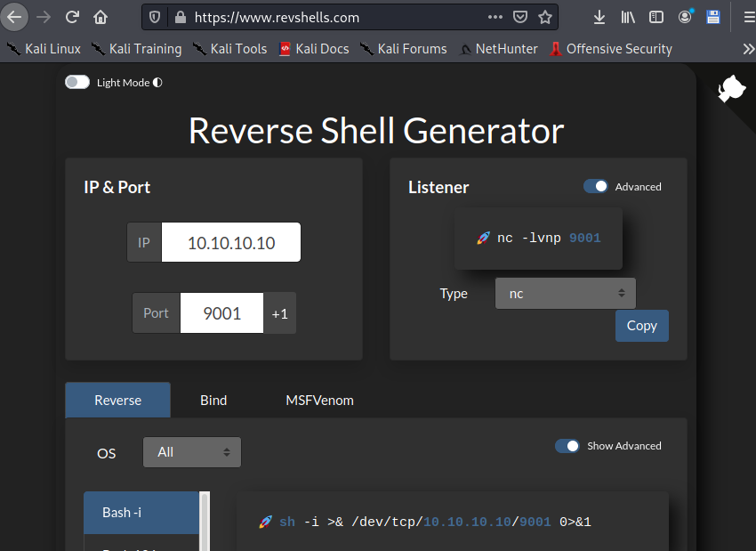Open the Kali Docs bookmark

click(314, 49)
